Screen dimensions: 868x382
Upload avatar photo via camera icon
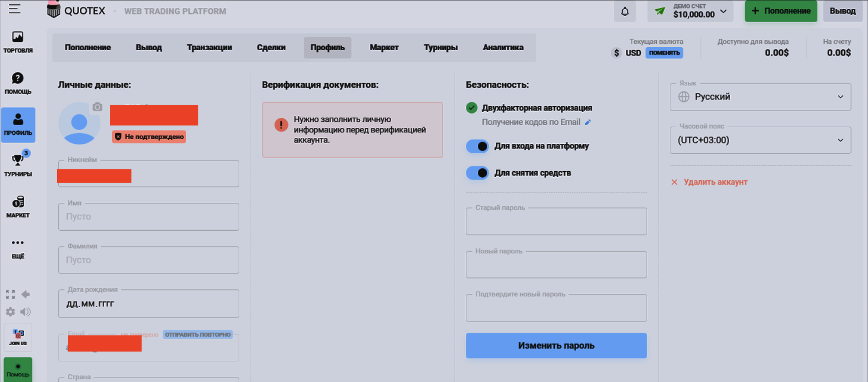pyautogui.click(x=97, y=107)
